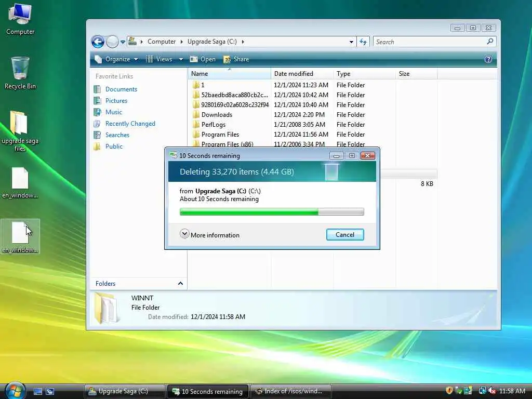
Task: Expand the arrow after Upgrade Saga (C:)
Action: click(x=243, y=42)
